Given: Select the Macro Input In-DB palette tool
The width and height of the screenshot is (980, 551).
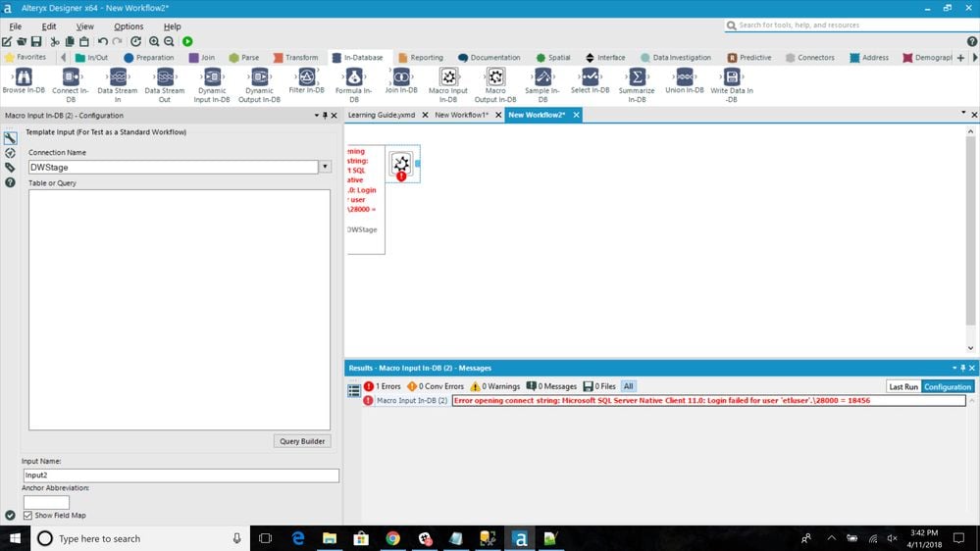Looking at the screenshot, I should (x=448, y=85).
